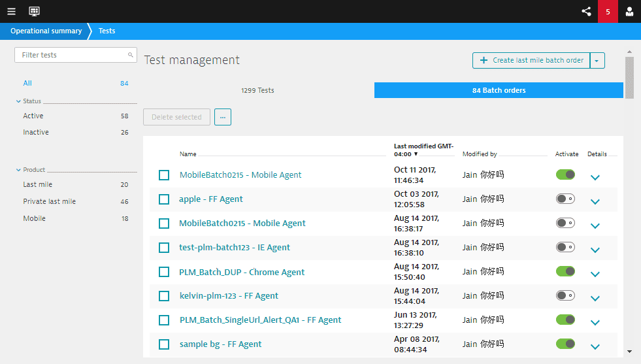Click the Name column header
This screenshot has width=641, height=364.
(188, 154)
